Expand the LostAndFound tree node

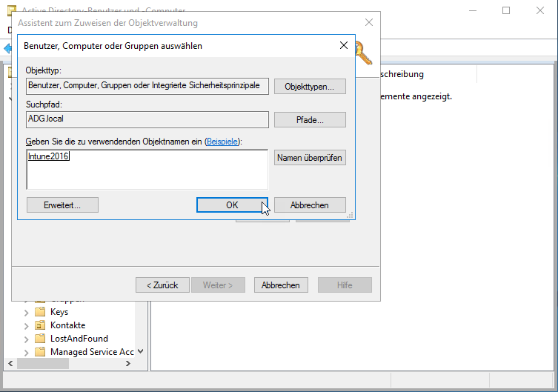click(27, 339)
